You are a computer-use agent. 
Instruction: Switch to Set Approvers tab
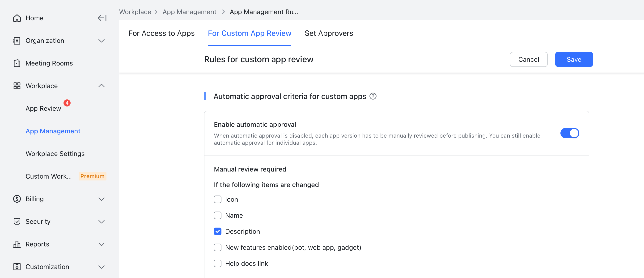[329, 33]
